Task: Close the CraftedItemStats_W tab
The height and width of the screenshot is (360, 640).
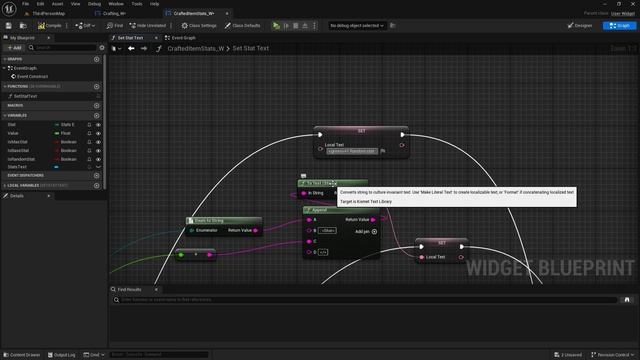Action: tap(227, 13)
